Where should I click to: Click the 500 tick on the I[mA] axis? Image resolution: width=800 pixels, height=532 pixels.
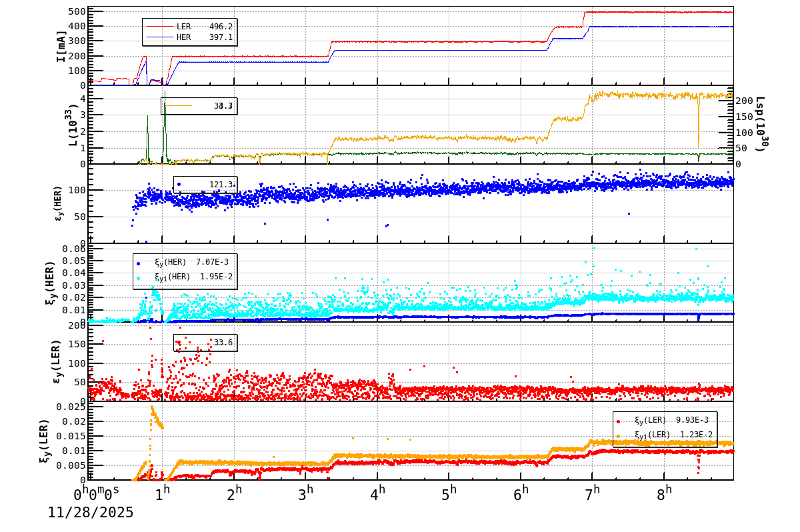[x=77, y=11]
